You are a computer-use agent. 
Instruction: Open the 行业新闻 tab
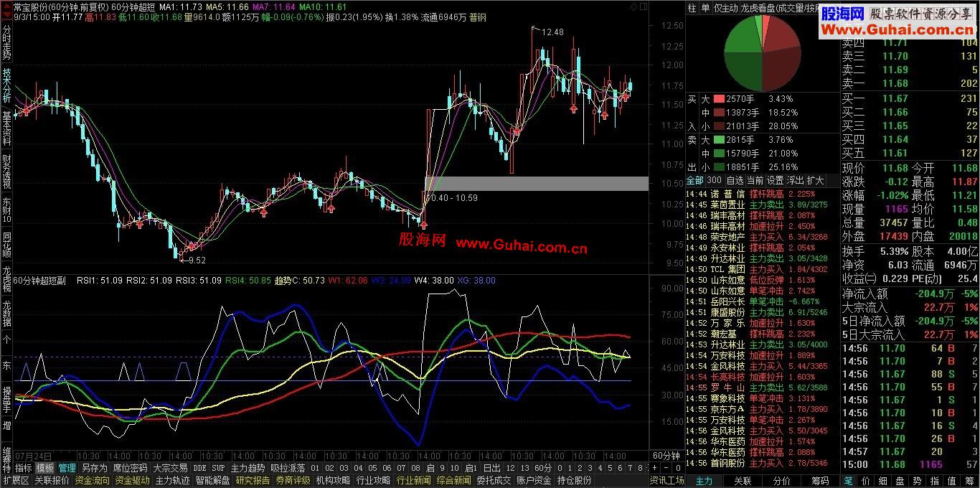pyautogui.click(x=414, y=481)
